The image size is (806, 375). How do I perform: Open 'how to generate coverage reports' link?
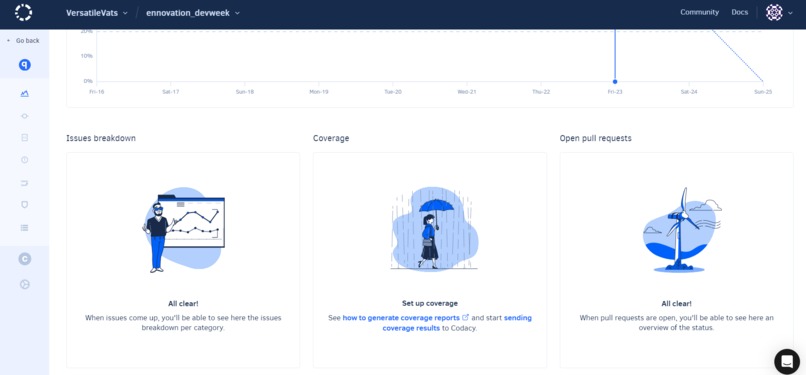[x=401, y=318]
